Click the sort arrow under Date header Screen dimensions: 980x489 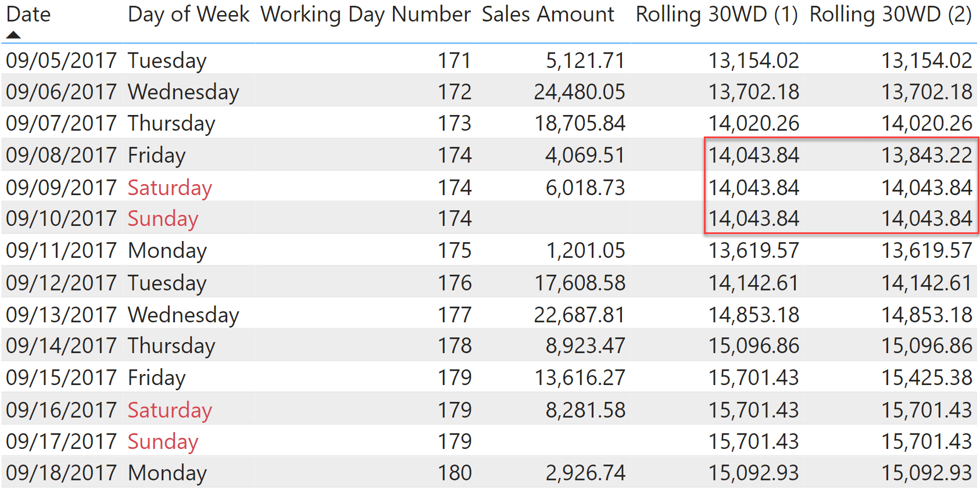pyautogui.click(x=13, y=35)
